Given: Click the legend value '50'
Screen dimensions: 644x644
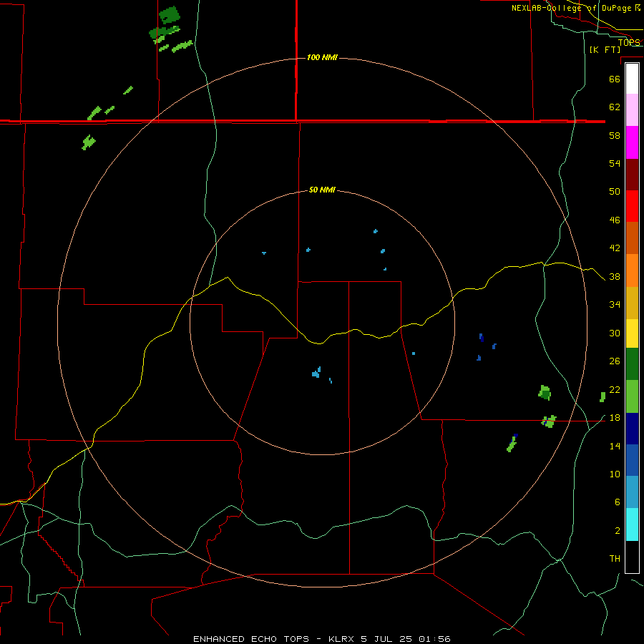Looking at the screenshot, I should [x=615, y=192].
